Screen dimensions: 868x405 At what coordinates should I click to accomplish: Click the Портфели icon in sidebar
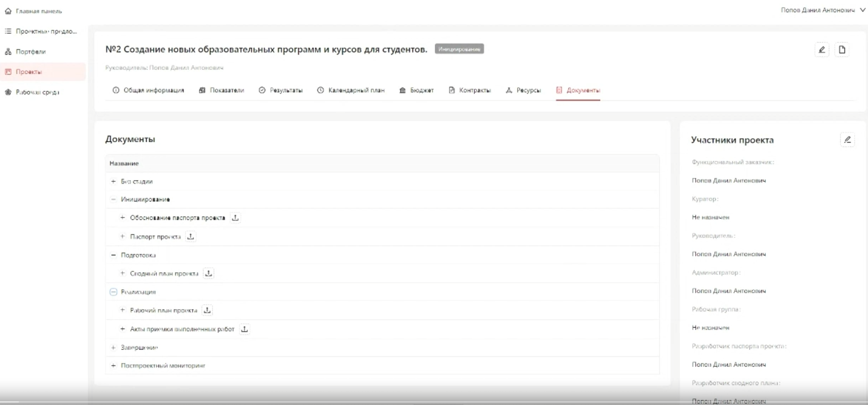pyautogui.click(x=8, y=52)
